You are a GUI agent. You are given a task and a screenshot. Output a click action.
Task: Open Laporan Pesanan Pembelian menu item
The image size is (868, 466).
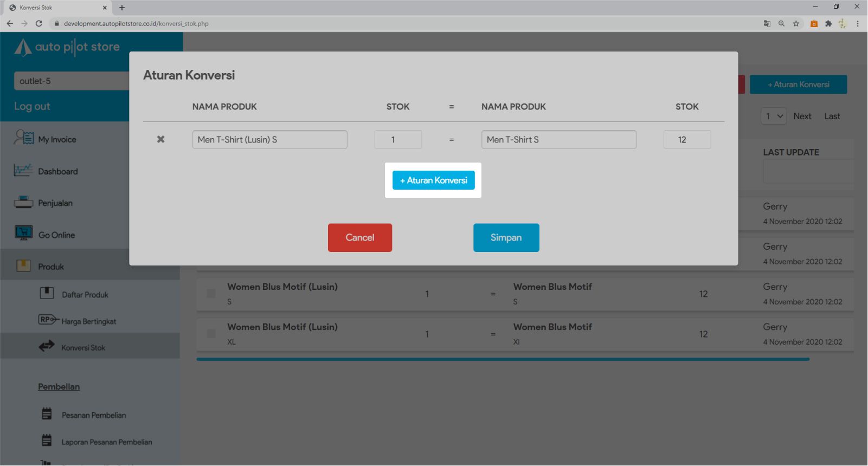pos(106,442)
